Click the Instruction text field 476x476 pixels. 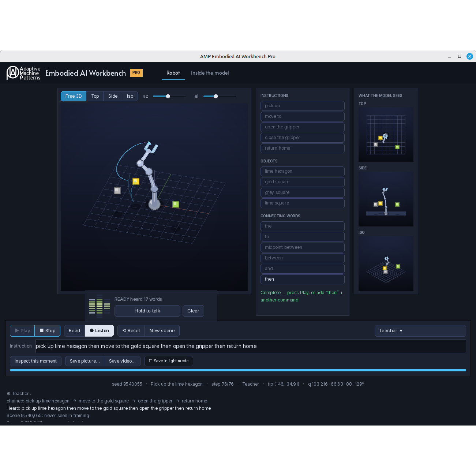click(x=251, y=346)
